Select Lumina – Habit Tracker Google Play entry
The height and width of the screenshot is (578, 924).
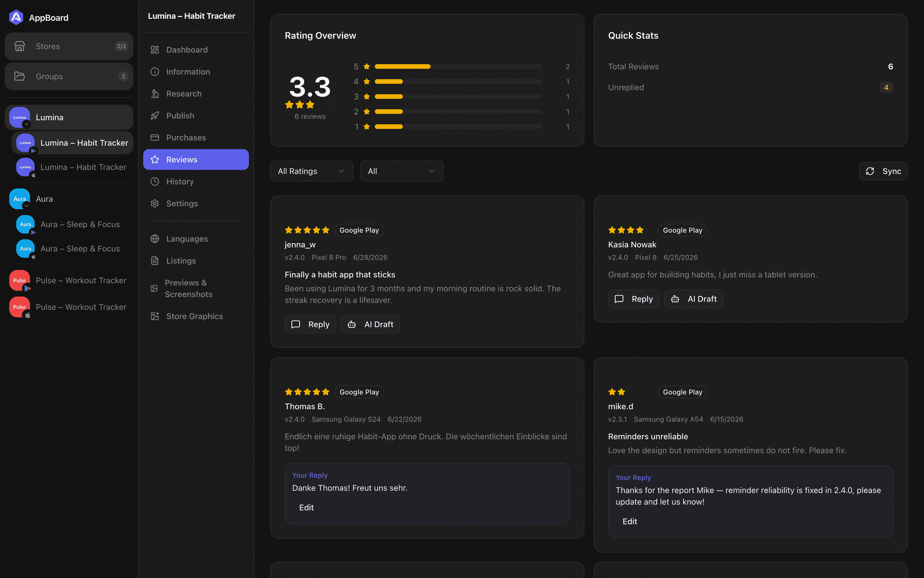point(72,142)
